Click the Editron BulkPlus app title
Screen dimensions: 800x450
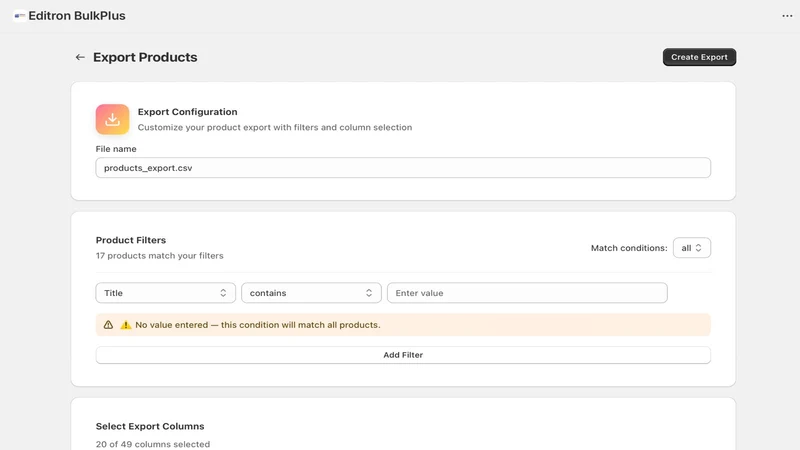tap(77, 16)
